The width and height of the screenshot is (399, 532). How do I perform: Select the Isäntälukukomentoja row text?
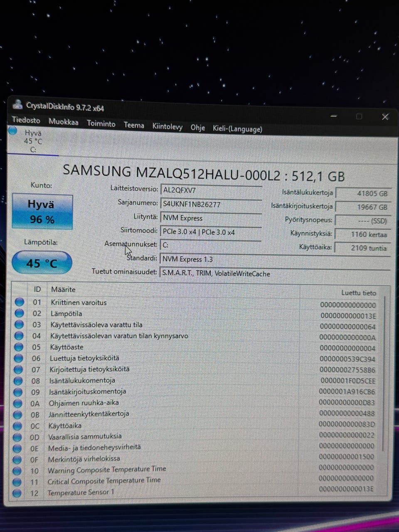(82, 380)
